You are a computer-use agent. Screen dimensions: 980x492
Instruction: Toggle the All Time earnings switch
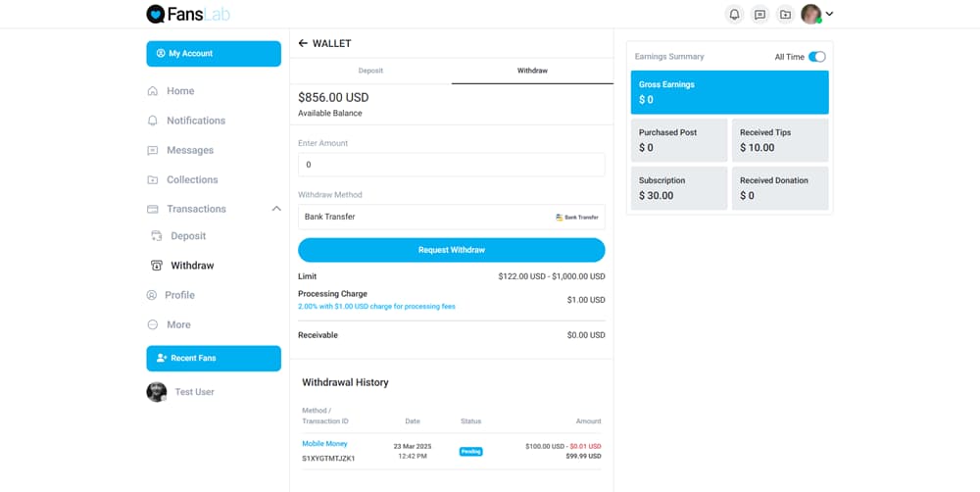[x=817, y=57]
